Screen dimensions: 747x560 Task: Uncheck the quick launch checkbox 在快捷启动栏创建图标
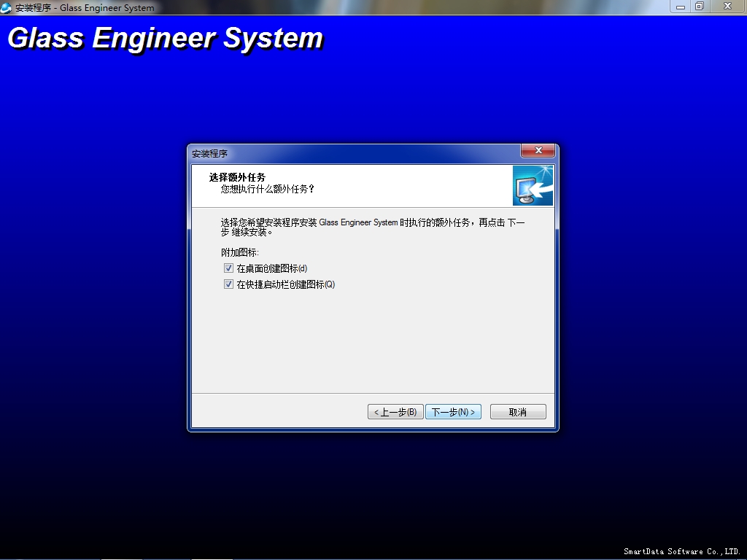click(x=228, y=284)
